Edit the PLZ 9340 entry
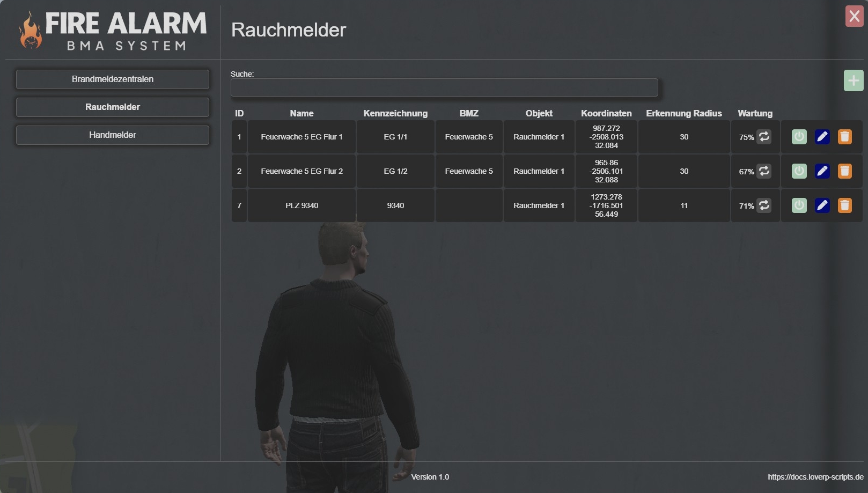The image size is (868, 493). point(822,205)
